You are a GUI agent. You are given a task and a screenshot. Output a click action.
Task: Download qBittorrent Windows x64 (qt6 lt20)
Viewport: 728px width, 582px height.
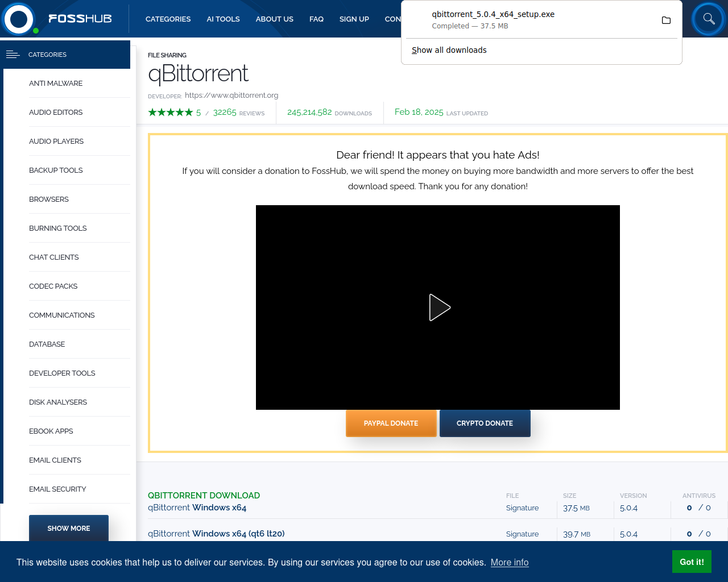tap(216, 534)
